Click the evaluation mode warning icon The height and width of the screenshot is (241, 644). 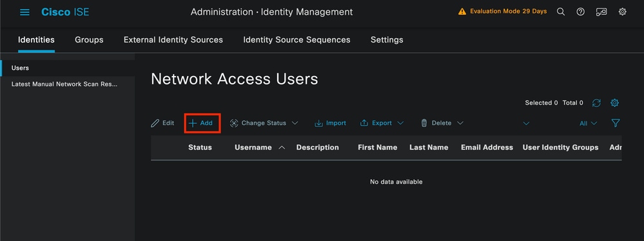[x=462, y=12]
